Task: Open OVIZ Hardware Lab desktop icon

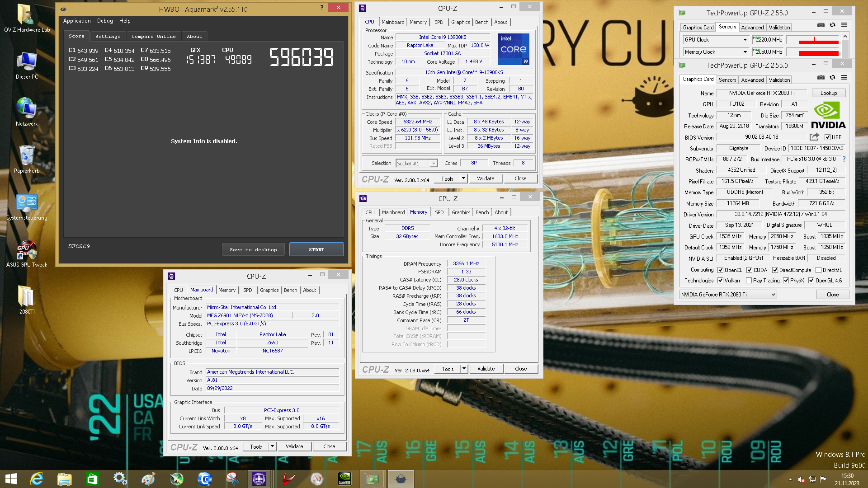Action: point(27,18)
